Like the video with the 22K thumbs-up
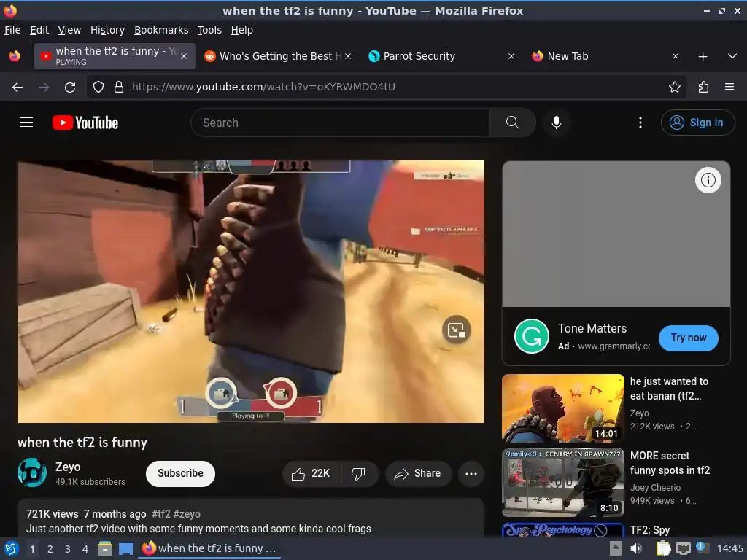747x560 pixels. pos(311,474)
